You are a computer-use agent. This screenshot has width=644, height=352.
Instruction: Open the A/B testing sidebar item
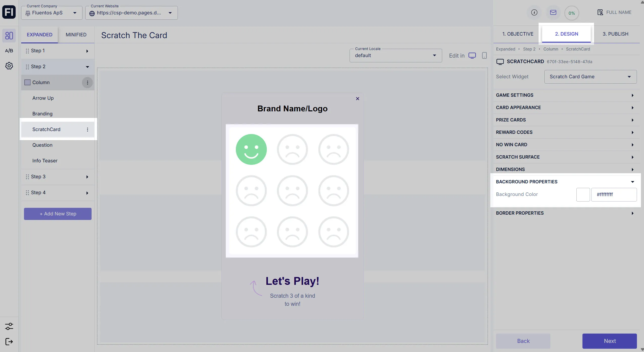point(9,51)
